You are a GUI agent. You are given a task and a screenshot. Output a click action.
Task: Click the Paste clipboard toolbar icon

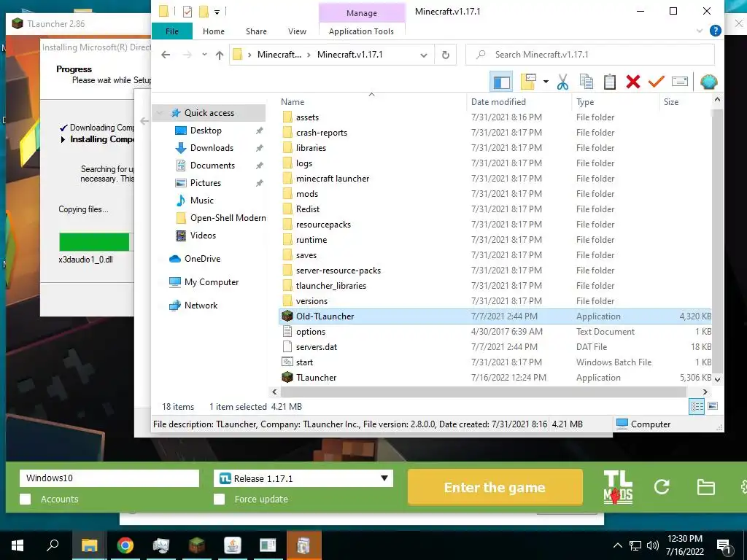(x=610, y=82)
